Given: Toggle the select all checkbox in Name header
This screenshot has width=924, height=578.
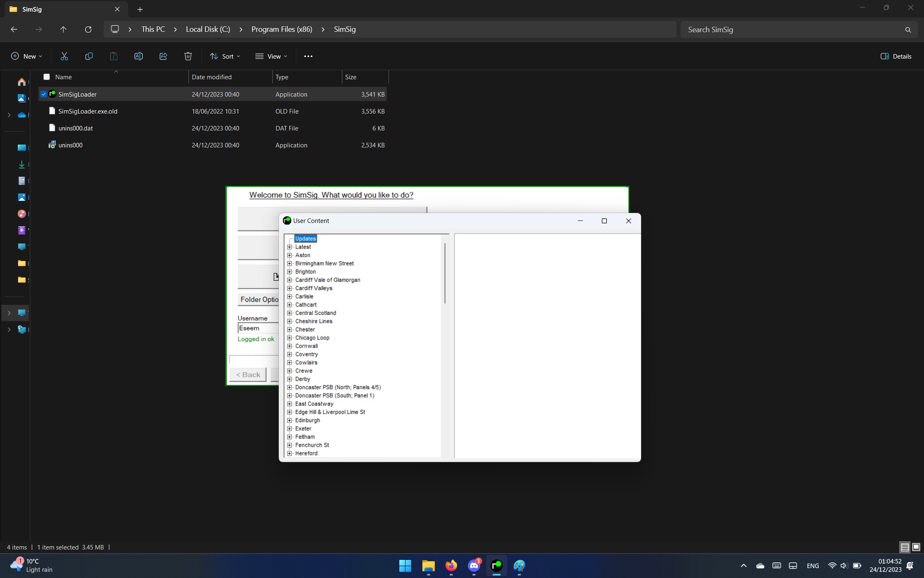Looking at the screenshot, I should (47, 77).
